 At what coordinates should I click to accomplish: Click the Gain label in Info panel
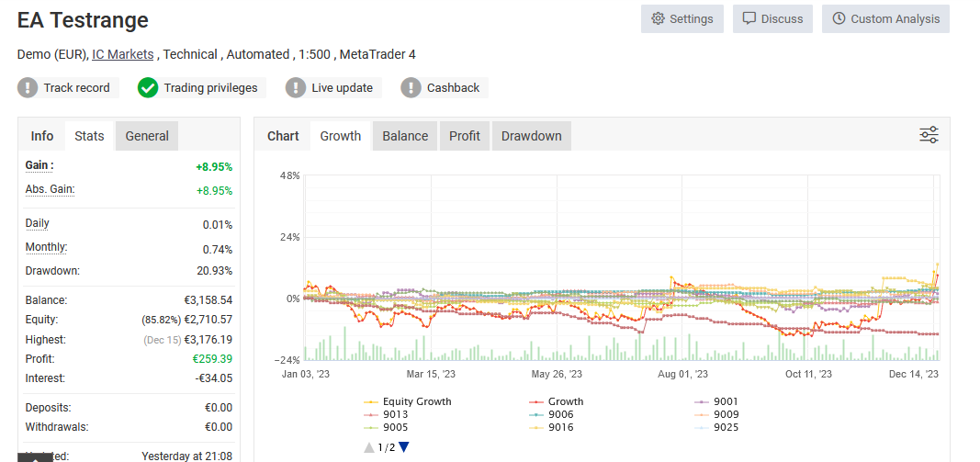pos(39,165)
